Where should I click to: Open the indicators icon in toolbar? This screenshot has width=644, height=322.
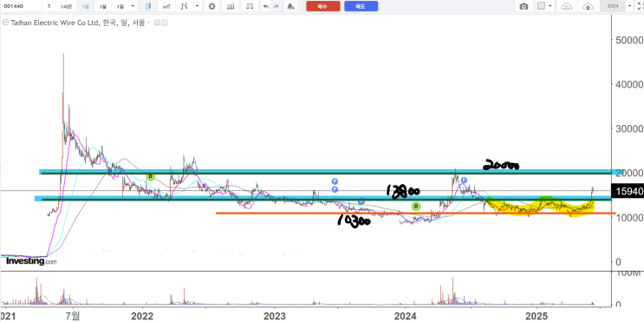pos(231,6)
